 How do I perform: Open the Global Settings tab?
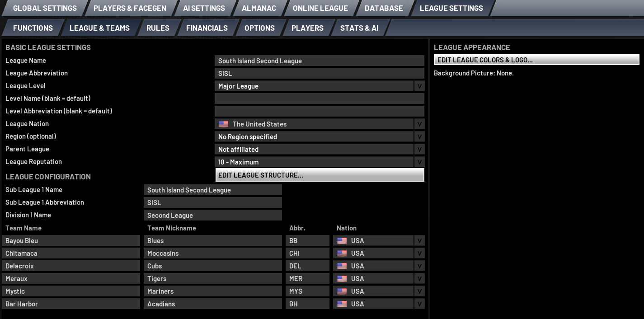click(45, 8)
